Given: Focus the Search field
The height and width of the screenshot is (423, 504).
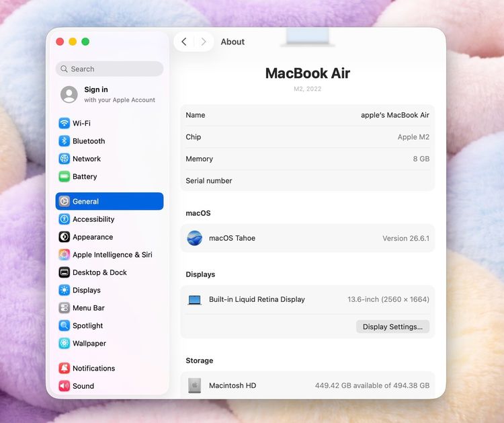Looking at the screenshot, I should pos(110,69).
